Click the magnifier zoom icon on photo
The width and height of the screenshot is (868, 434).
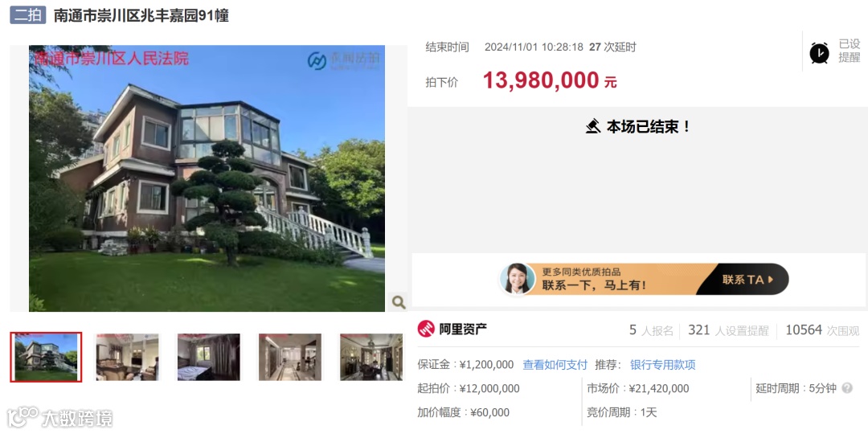pos(398,302)
